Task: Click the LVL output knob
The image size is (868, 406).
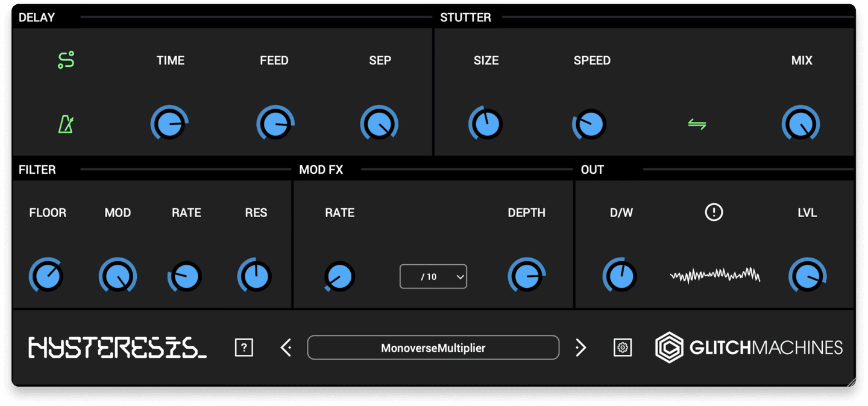Action: 808,276
